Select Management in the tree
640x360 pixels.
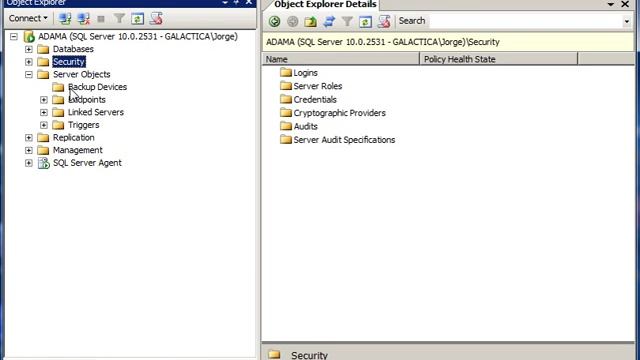pyautogui.click(x=78, y=150)
